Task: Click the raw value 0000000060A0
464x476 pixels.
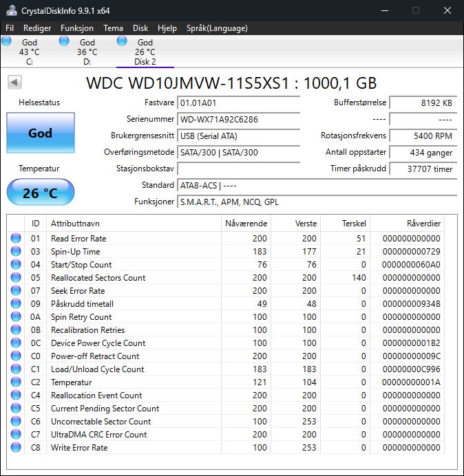Action: [x=411, y=264]
